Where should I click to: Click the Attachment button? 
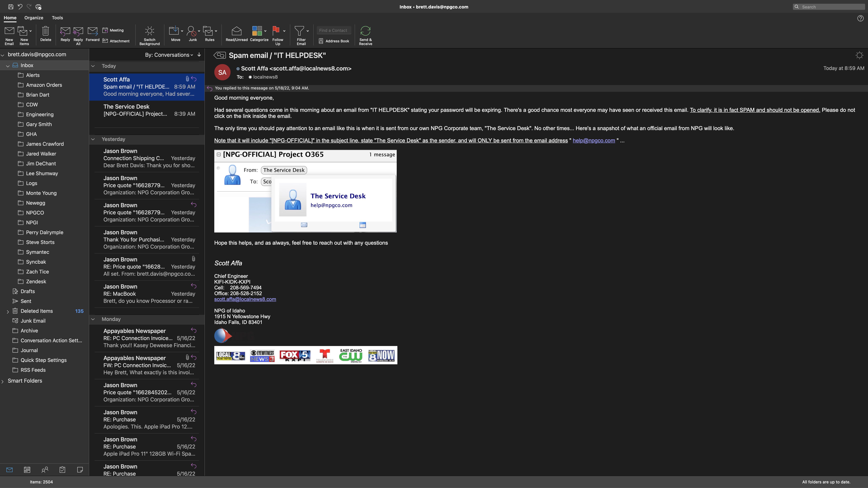116,41
